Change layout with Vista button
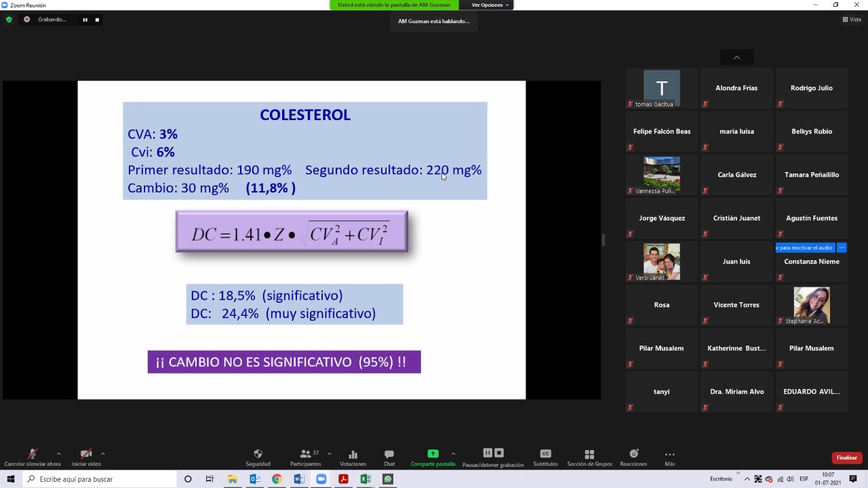The width and height of the screenshot is (868, 488). [852, 20]
